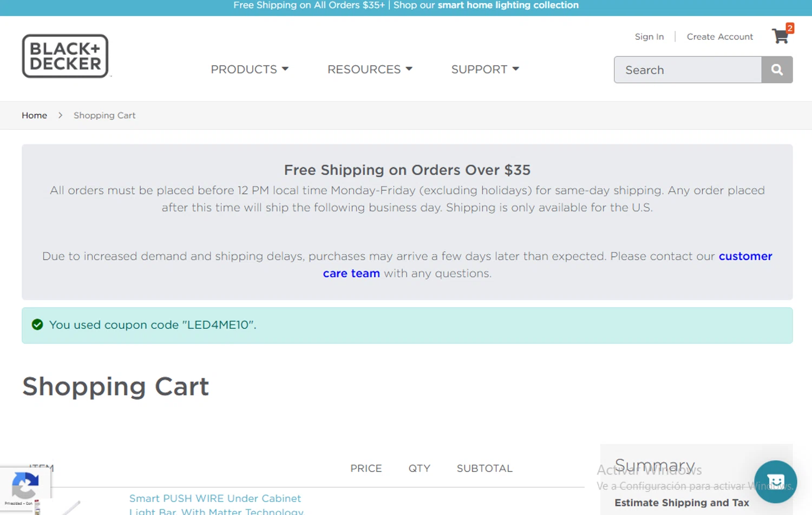Go to Home breadcrumb

pyautogui.click(x=34, y=115)
